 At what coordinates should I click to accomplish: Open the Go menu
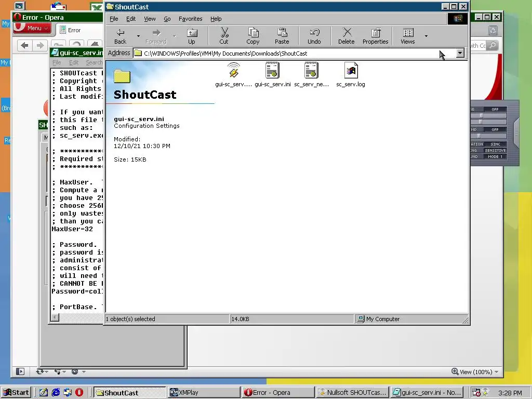click(x=167, y=19)
